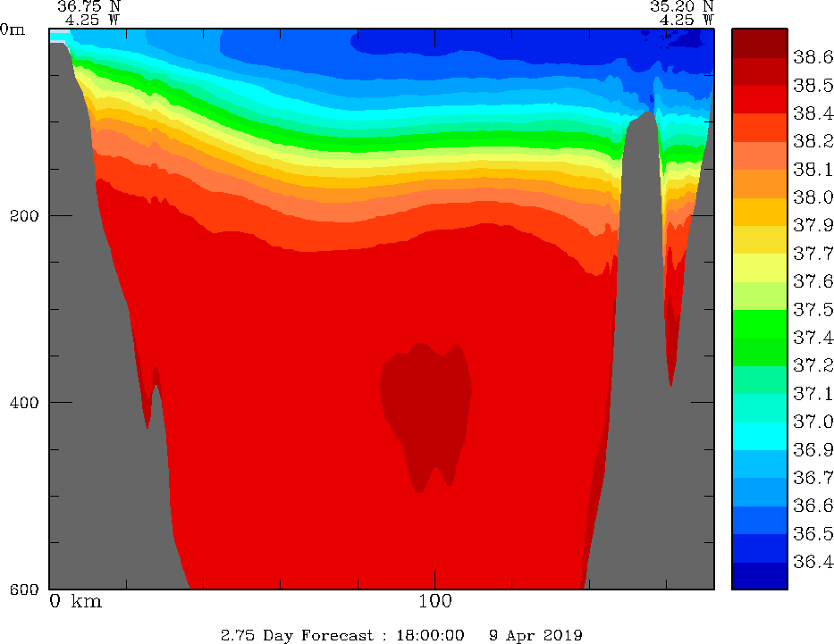Select the sea-green swatch between 37.2 and 37.1

pos(760,380)
